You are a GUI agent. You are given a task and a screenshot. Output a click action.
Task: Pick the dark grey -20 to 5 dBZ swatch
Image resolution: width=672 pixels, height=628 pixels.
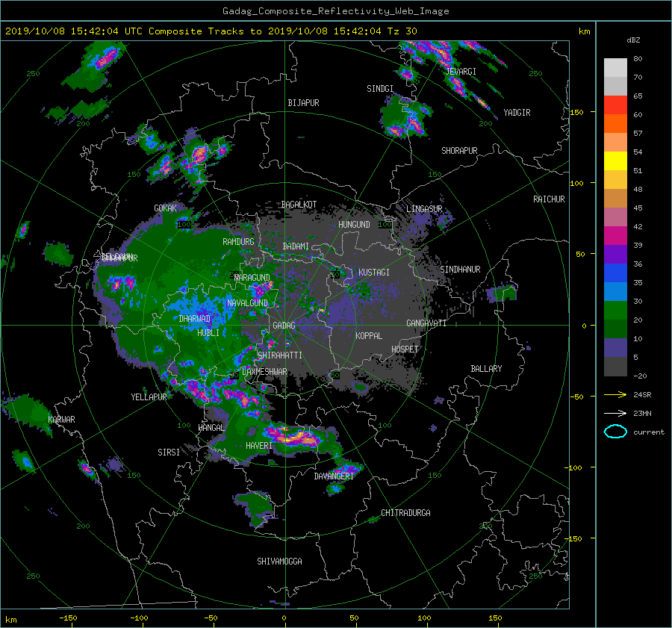pyautogui.click(x=615, y=367)
